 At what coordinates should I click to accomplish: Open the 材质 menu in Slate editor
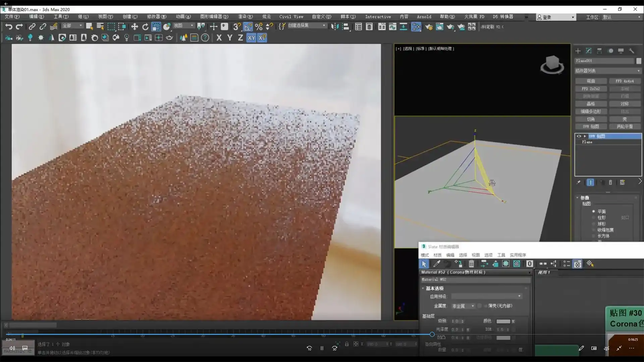coord(437,255)
